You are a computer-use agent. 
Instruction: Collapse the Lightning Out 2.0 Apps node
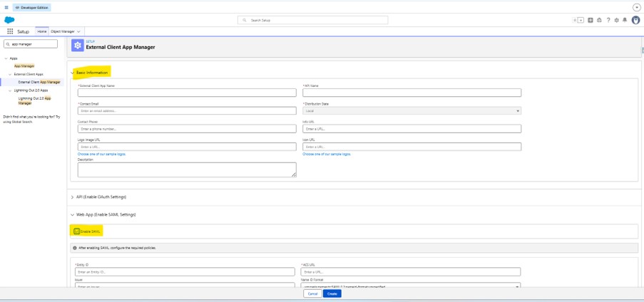coord(10,90)
